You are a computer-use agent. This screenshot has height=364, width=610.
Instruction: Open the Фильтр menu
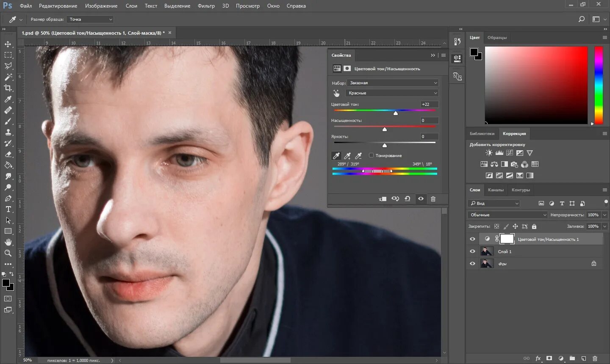206,6
